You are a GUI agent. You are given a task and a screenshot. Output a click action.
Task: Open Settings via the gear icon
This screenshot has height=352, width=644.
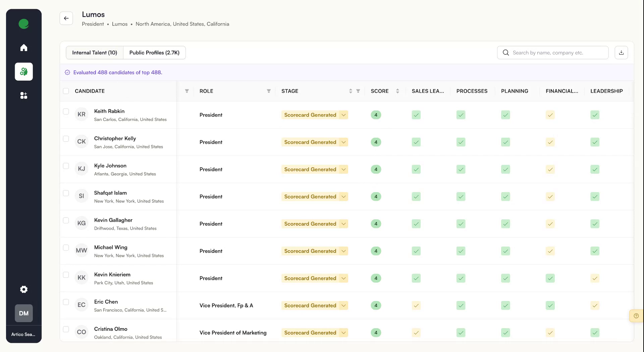coord(23,289)
